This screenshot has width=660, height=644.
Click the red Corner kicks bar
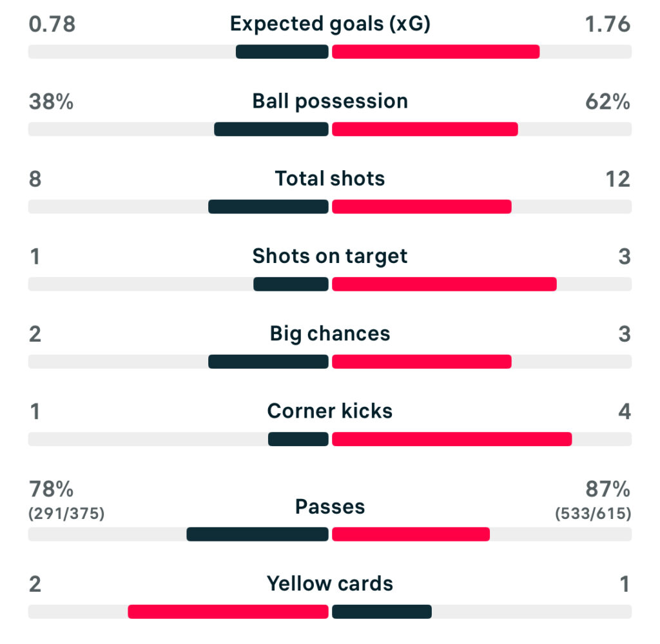[x=452, y=439]
